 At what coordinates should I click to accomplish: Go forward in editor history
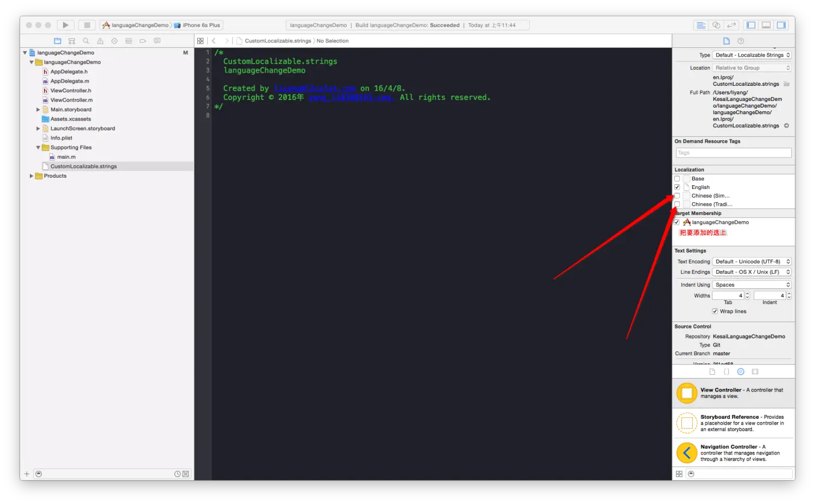(227, 41)
